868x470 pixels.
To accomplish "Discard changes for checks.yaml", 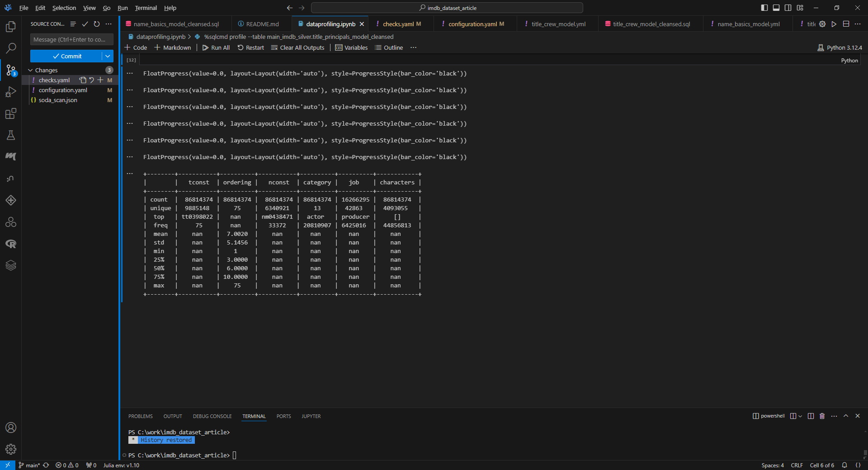I will pos(92,80).
